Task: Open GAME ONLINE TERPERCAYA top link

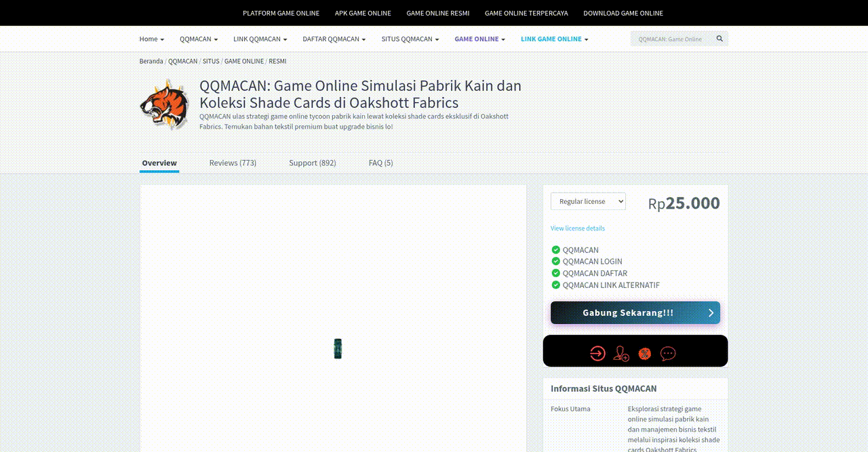Action: point(526,13)
